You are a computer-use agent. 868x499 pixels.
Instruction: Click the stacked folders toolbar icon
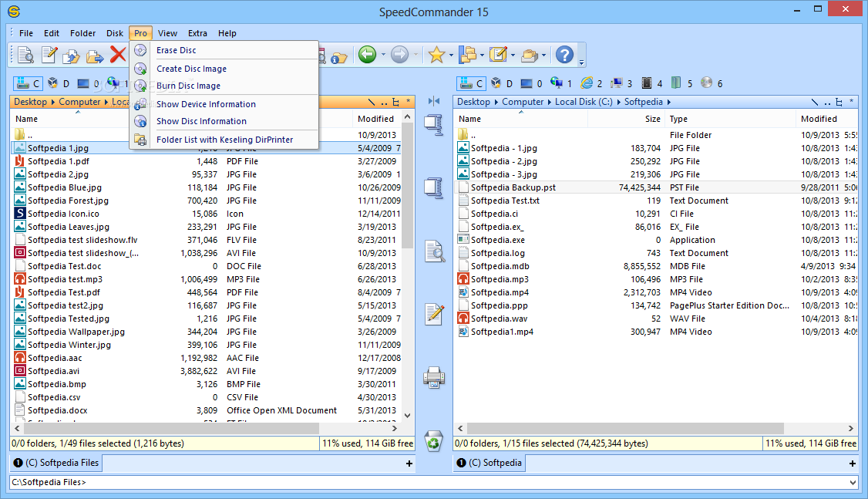[x=530, y=54]
